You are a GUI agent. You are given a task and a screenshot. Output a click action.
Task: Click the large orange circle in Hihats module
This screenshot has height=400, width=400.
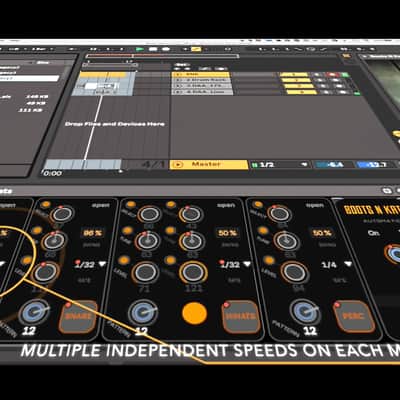pos(195,314)
